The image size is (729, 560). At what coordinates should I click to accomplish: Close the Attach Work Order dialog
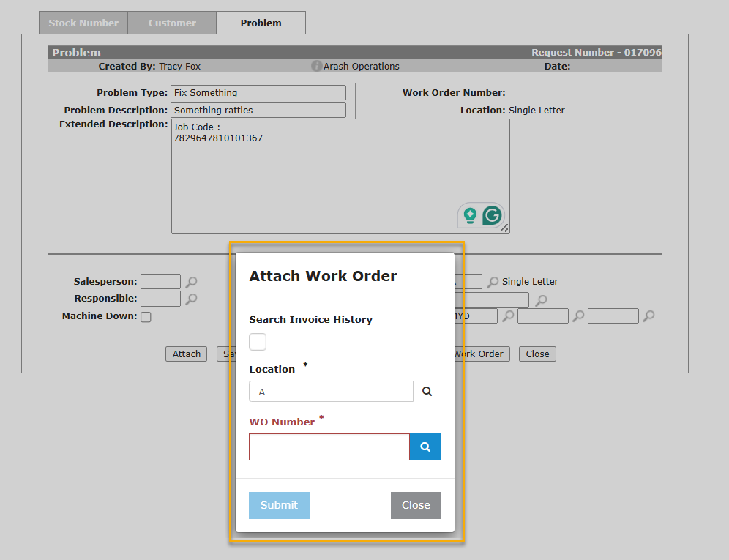coord(416,505)
